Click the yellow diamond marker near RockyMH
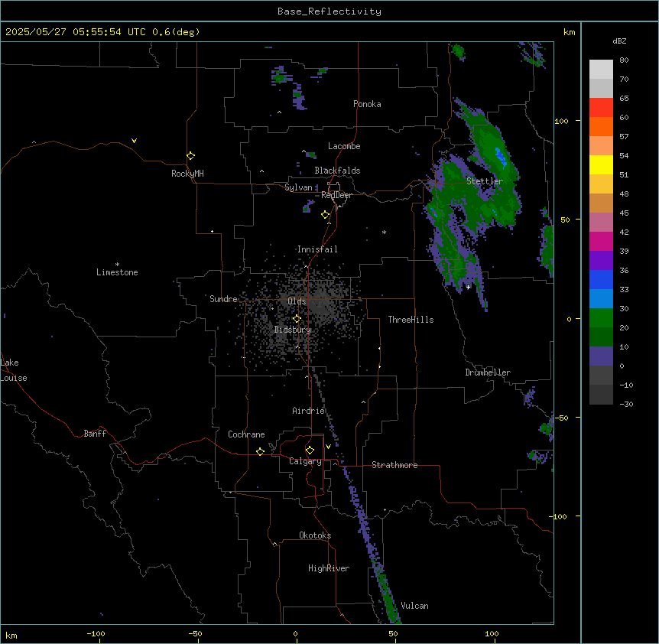Screen dimensions: 659x644 click(x=191, y=156)
